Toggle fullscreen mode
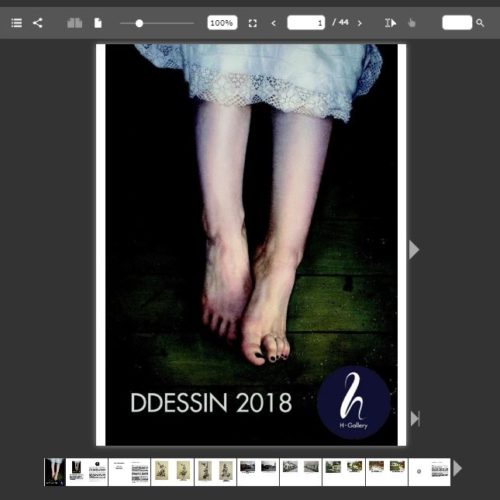This screenshot has width=500, height=500. point(253,23)
